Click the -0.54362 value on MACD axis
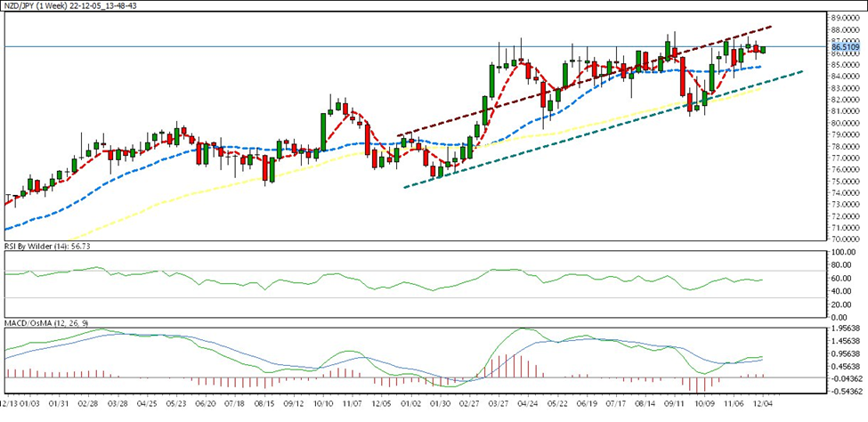 [842, 390]
